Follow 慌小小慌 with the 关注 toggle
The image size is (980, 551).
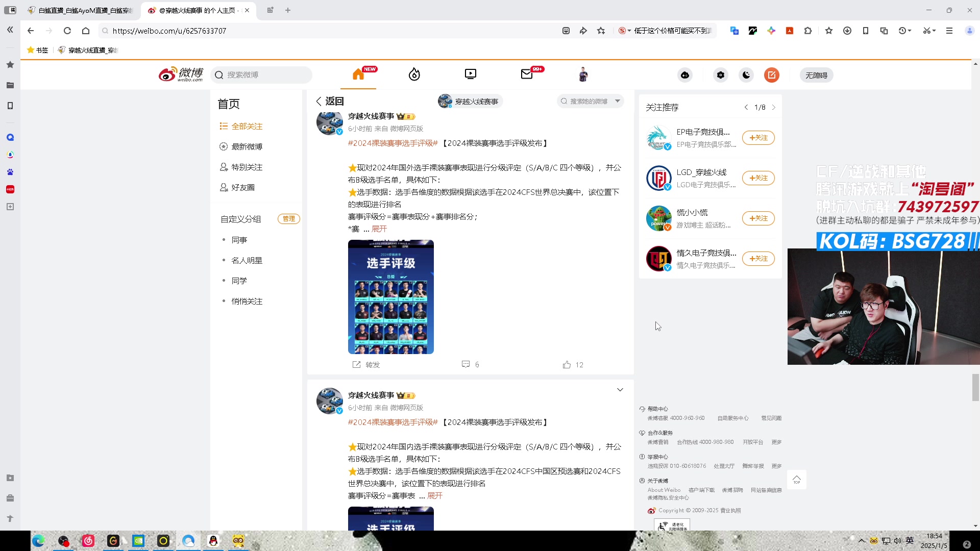[x=758, y=218]
